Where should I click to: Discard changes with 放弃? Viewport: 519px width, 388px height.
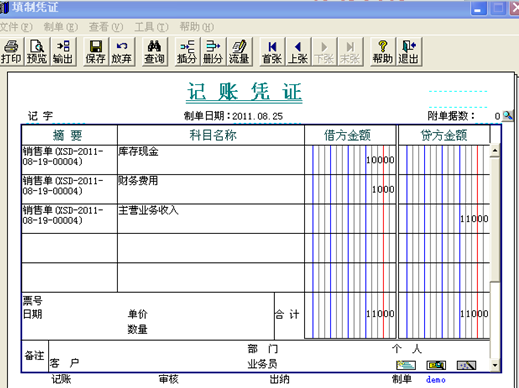point(122,52)
